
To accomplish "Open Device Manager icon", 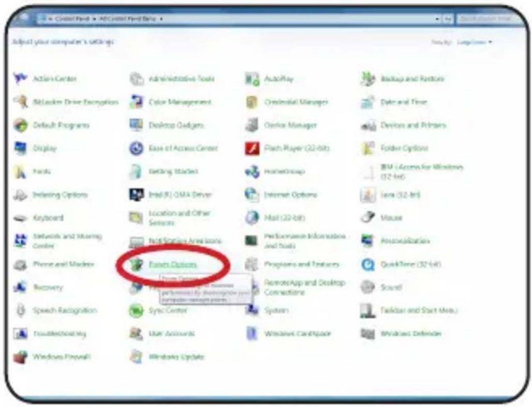I will 252,125.
